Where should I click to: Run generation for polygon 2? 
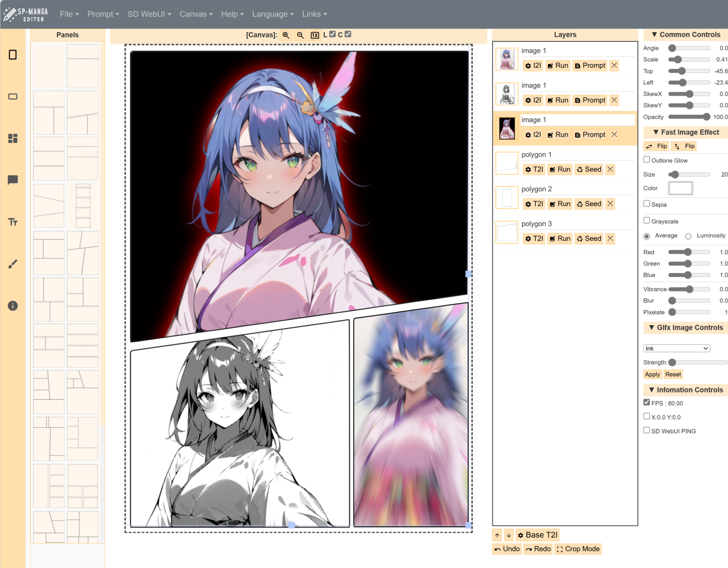point(560,204)
